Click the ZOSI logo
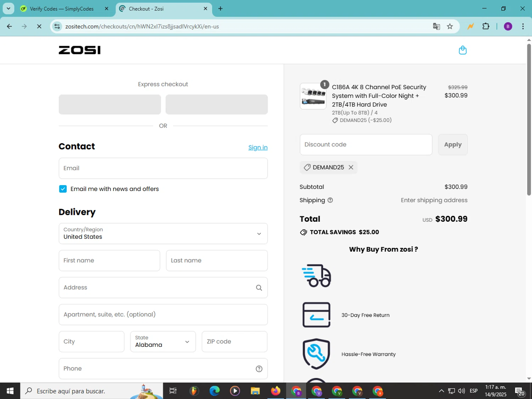 point(79,50)
